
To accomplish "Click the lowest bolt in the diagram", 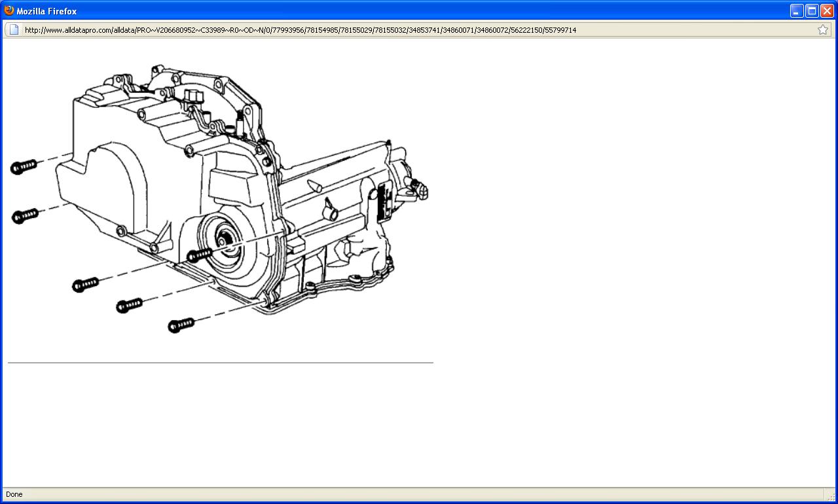I will pyautogui.click(x=181, y=325).
